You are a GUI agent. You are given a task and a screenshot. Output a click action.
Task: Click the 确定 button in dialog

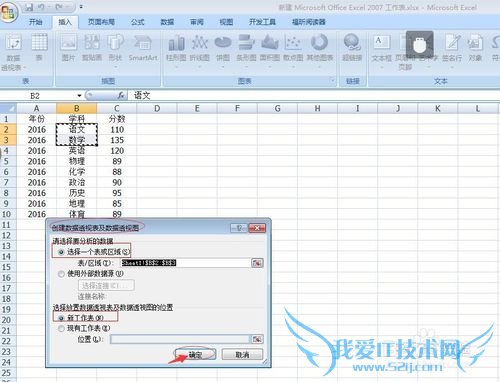(x=195, y=354)
